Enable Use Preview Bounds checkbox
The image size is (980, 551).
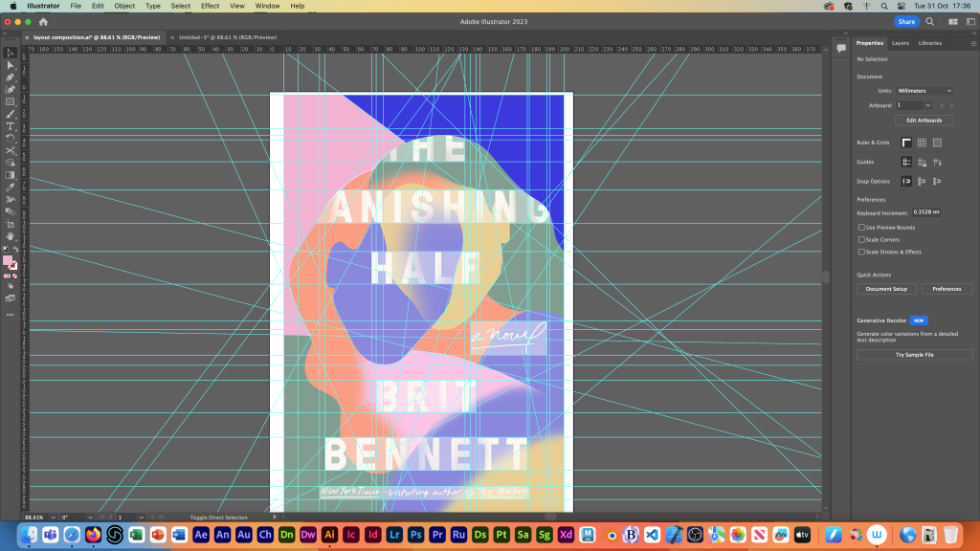862,228
